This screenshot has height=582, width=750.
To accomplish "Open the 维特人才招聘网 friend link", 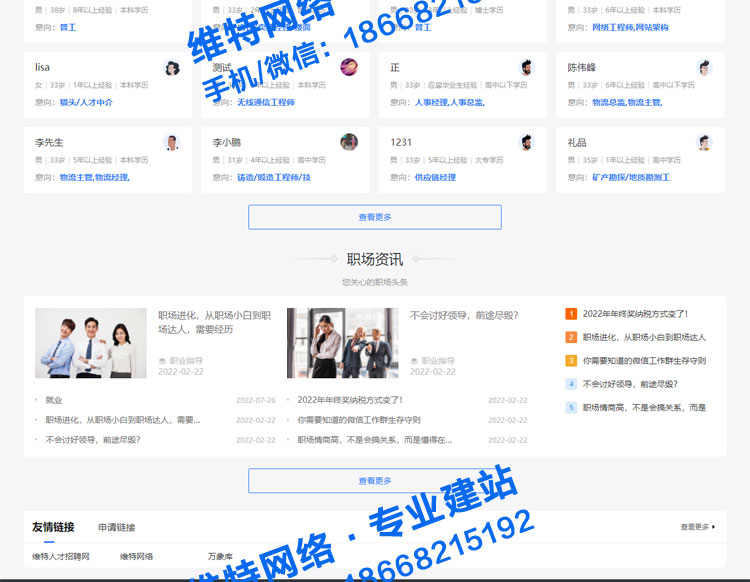I will tap(61, 556).
